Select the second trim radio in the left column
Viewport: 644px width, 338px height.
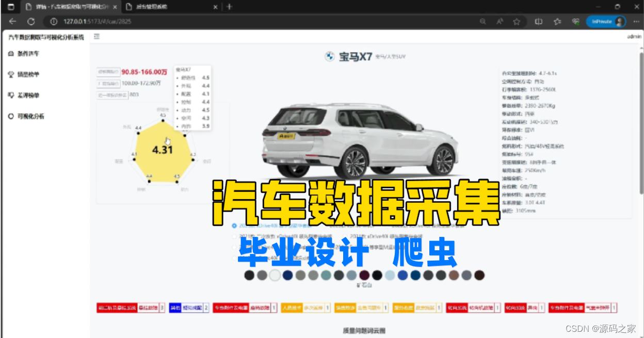pos(235,236)
